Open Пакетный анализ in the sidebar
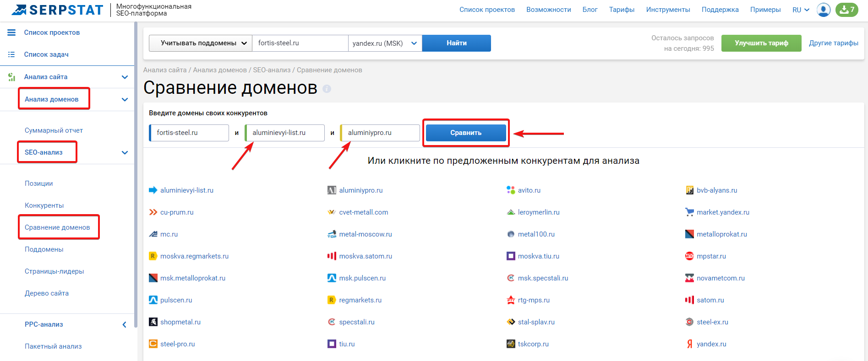This screenshot has width=868, height=361. click(53, 346)
